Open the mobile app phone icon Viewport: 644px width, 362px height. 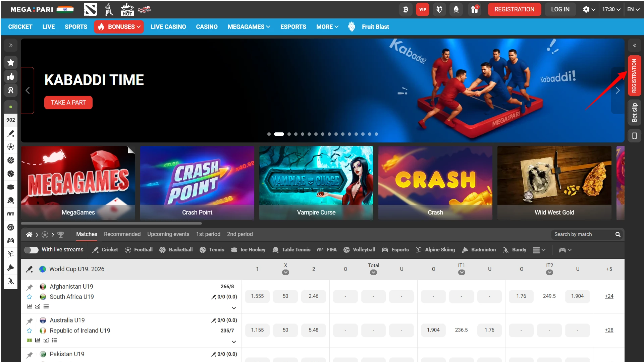click(634, 136)
